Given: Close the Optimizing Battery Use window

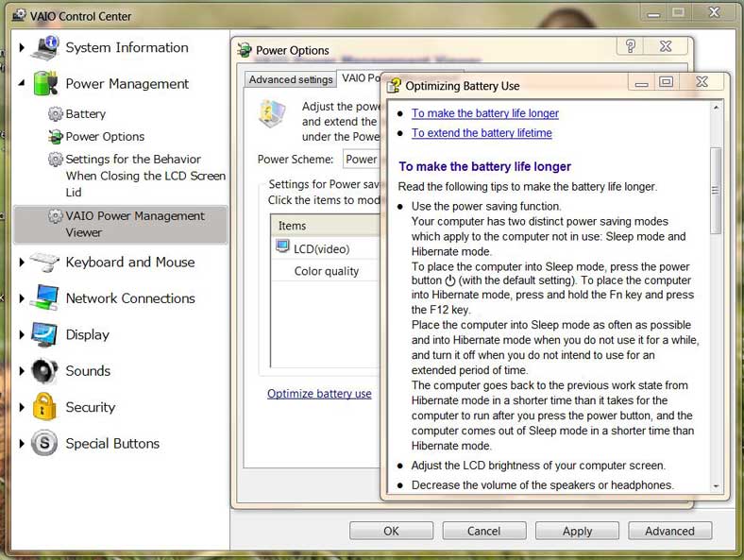Looking at the screenshot, I should click(x=702, y=81).
